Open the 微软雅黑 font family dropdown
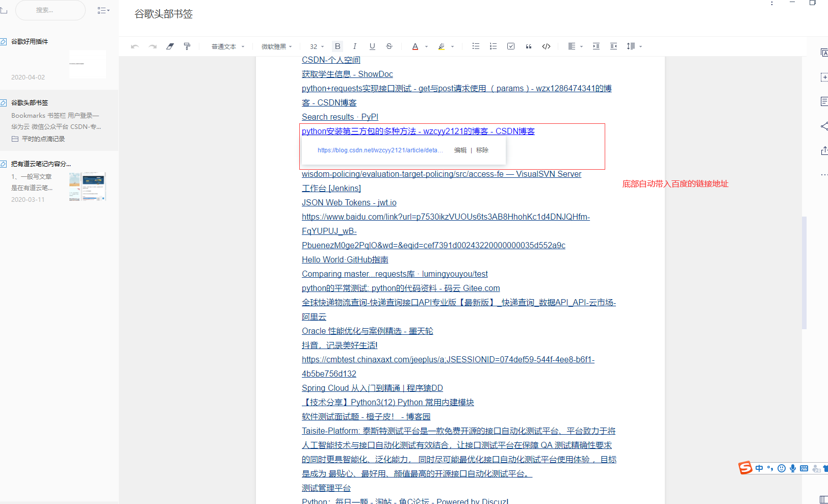 (277, 46)
